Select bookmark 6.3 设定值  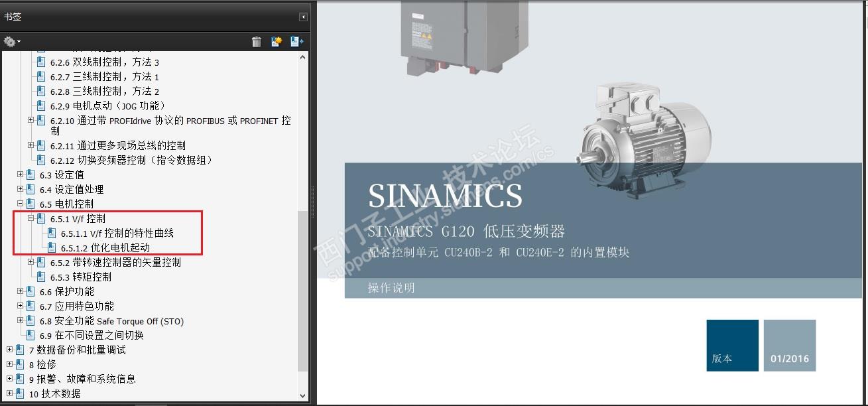click(62, 174)
